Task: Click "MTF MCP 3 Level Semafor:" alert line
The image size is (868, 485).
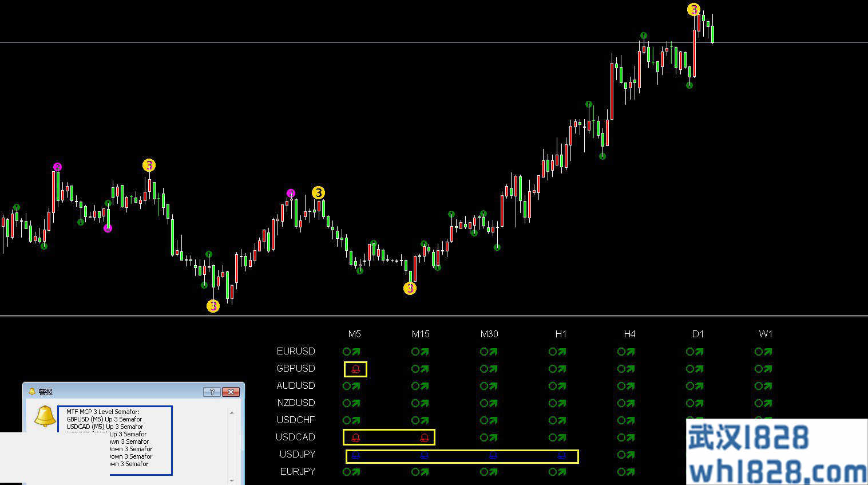Action: tap(103, 412)
